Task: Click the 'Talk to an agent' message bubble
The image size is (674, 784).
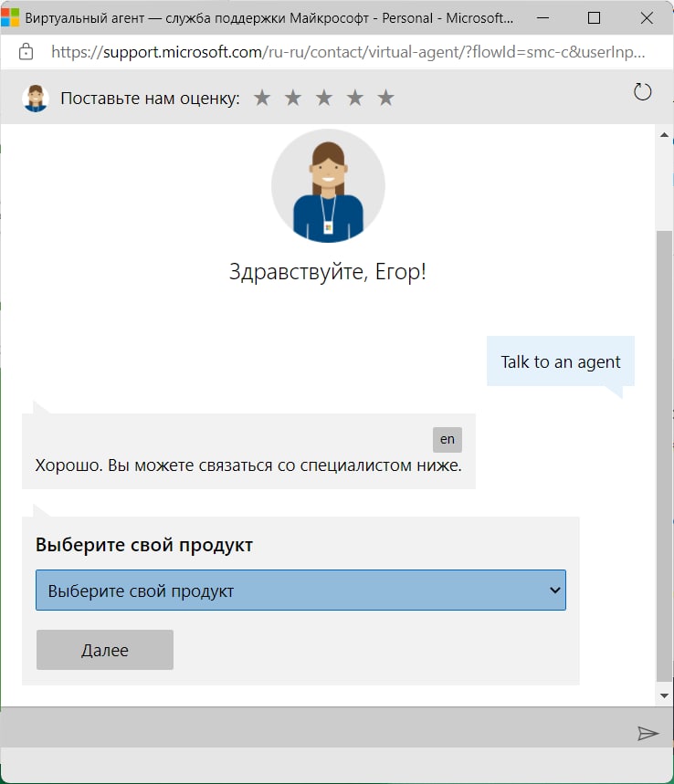Action: 561,361
